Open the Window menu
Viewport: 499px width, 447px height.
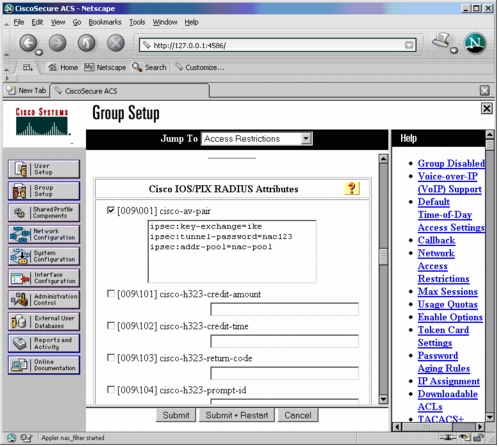165,22
